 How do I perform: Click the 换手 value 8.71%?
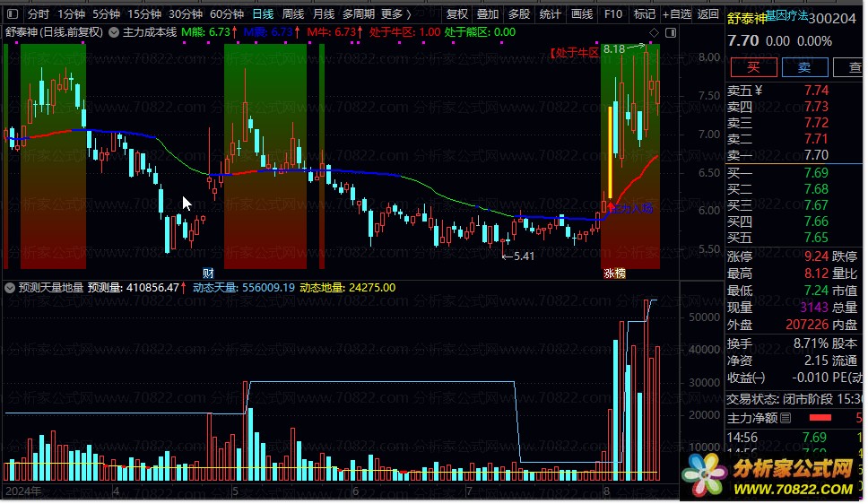811,344
